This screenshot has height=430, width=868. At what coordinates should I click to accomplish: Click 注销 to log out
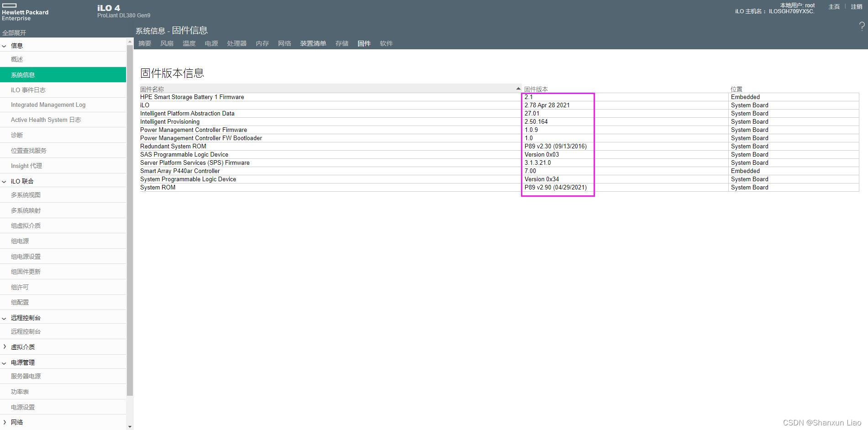click(x=857, y=7)
